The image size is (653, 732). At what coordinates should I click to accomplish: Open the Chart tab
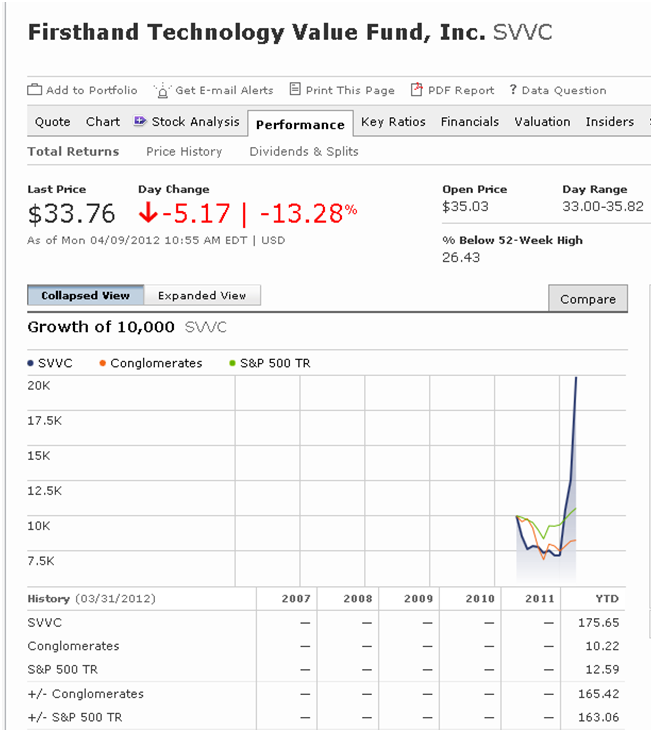click(x=103, y=122)
